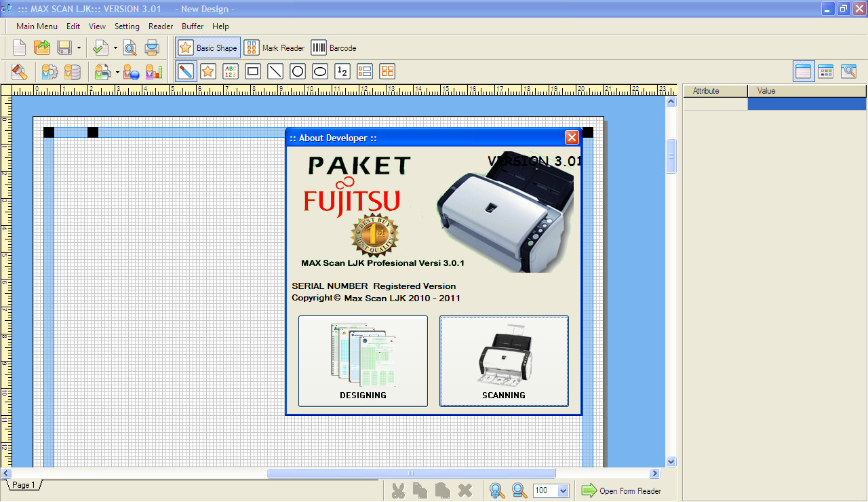This screenshot has width=868, height=502.
Task: Switch to the Basic Shape toolset
Action: pos(208,47)
